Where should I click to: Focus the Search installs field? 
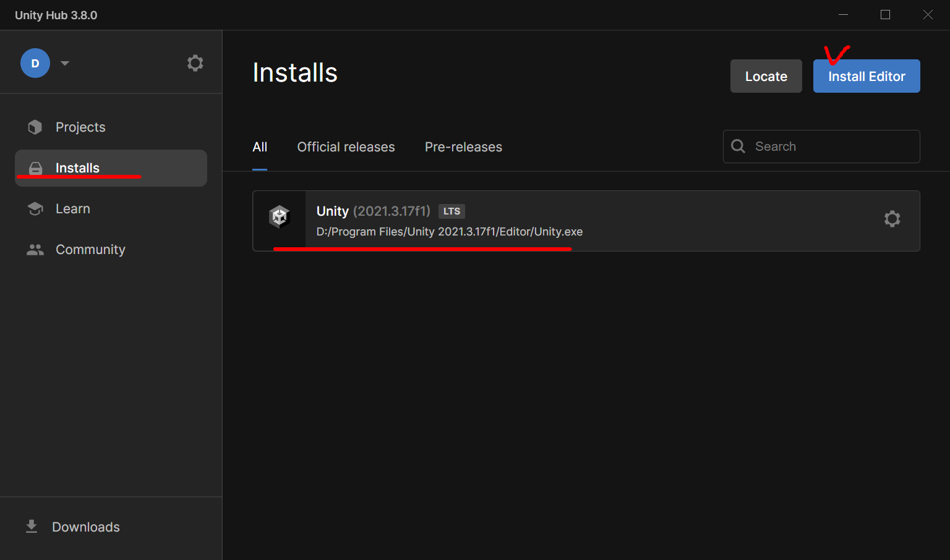coord(821,146)
